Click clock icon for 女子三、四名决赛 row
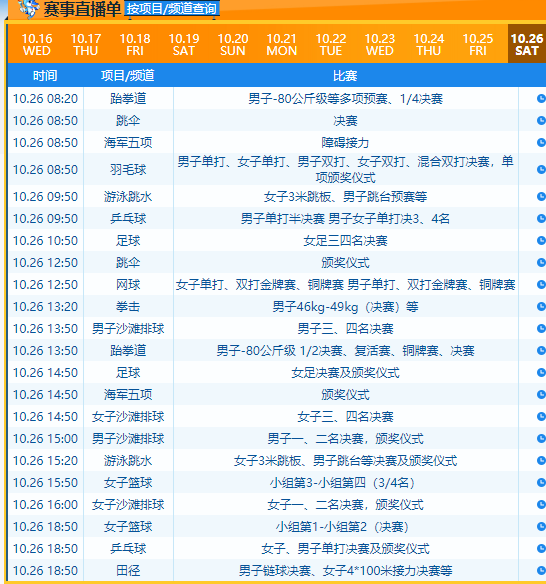The height and width of the screenshot is (584, 546). click(541, 416)
